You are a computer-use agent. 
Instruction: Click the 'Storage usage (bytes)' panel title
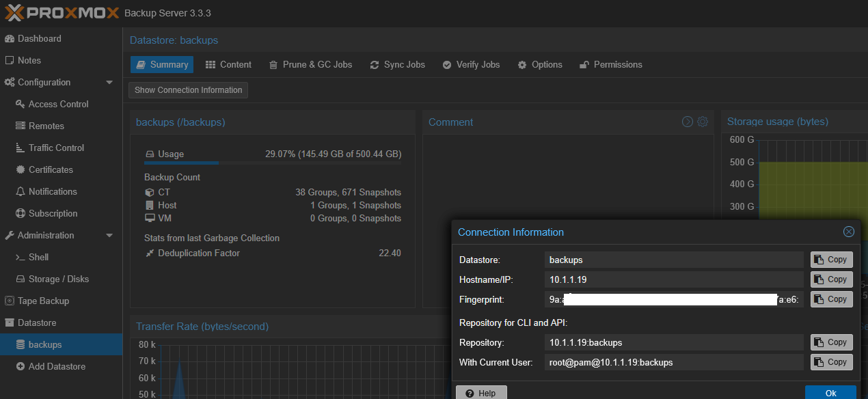pos(778,122)
